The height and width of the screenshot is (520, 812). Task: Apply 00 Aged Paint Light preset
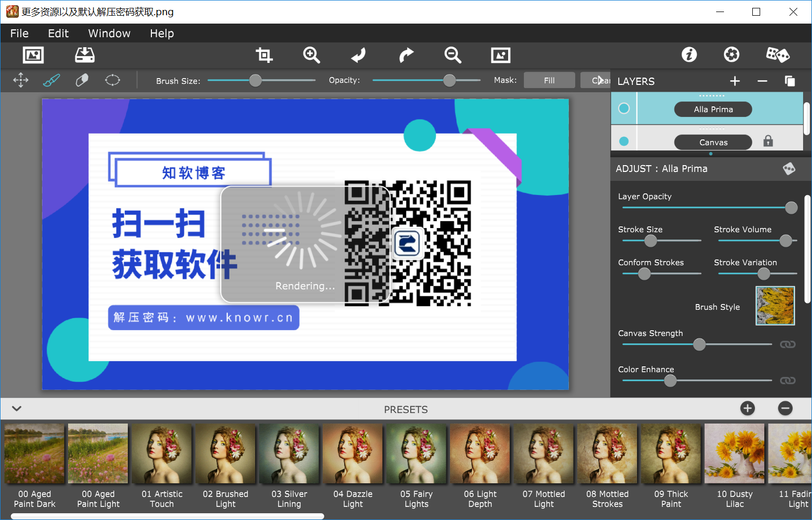pyautogui.click(x=98, y=453)
